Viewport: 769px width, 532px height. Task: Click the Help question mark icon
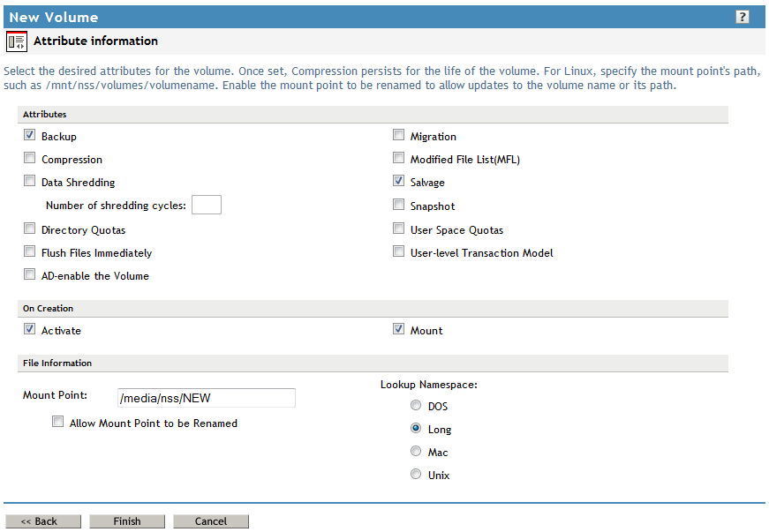pos(743,16)
